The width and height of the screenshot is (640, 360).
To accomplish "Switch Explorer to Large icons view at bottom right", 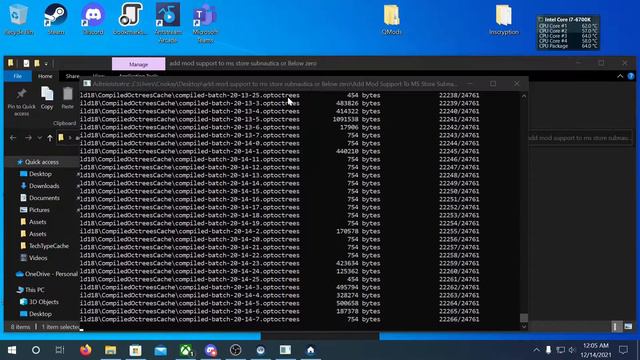I will (x=628, y=327).
